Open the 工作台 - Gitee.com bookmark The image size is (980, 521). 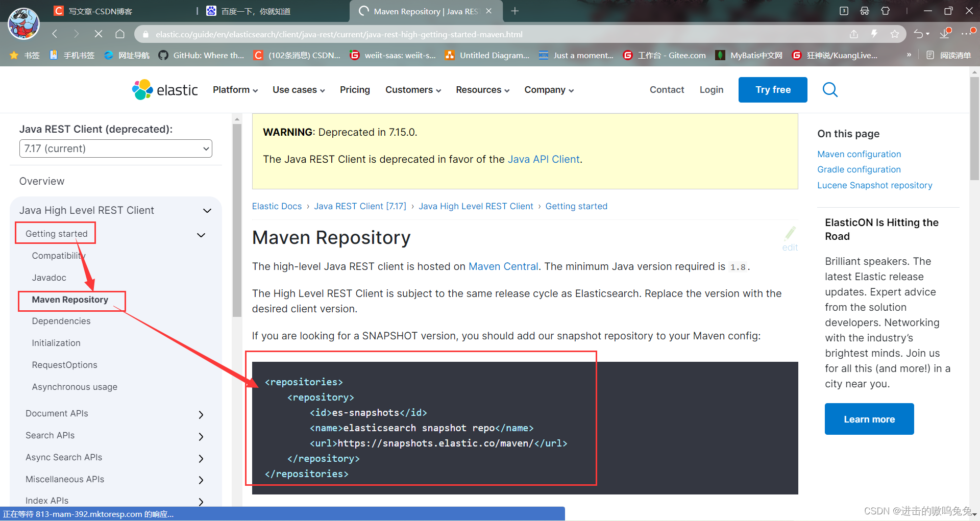[x=665, y=55]
